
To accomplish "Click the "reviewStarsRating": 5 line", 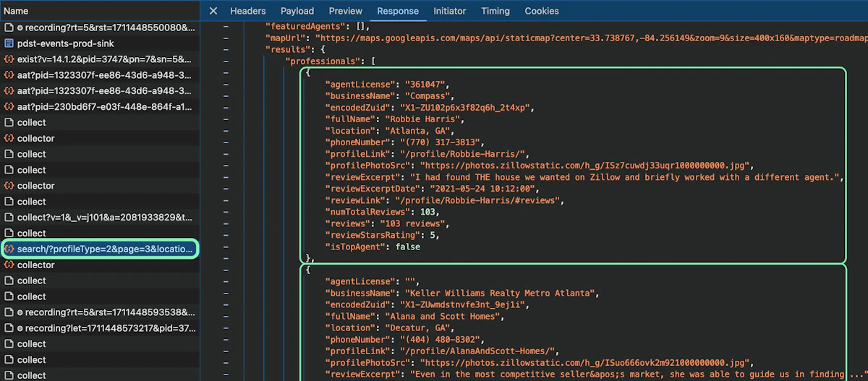I will 382,235.
